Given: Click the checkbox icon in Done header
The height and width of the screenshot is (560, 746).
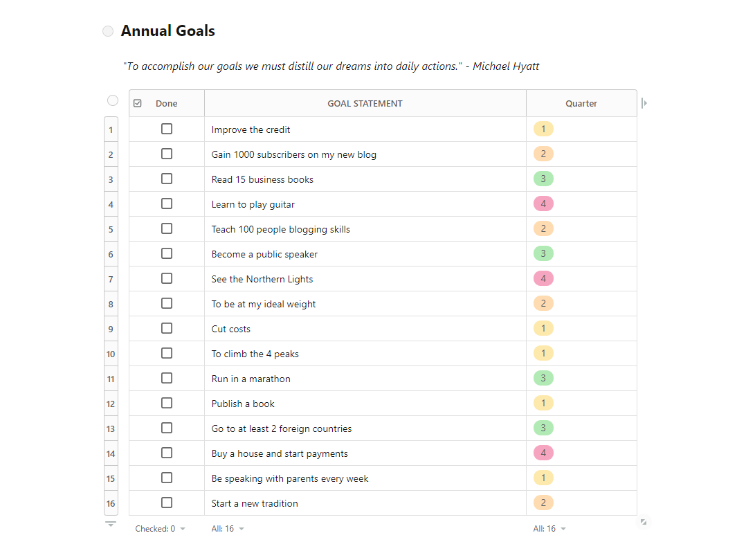Looking at the screenshot, I should [138, 103].
